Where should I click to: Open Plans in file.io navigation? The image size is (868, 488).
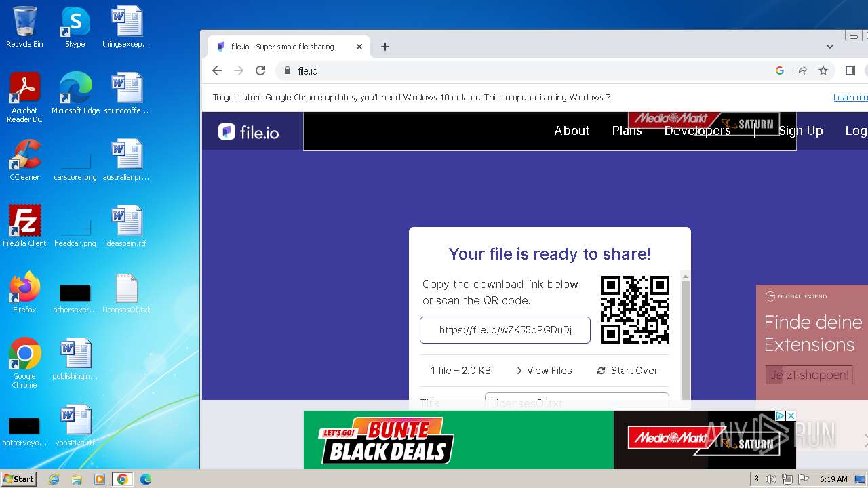(x=627, y=131)
